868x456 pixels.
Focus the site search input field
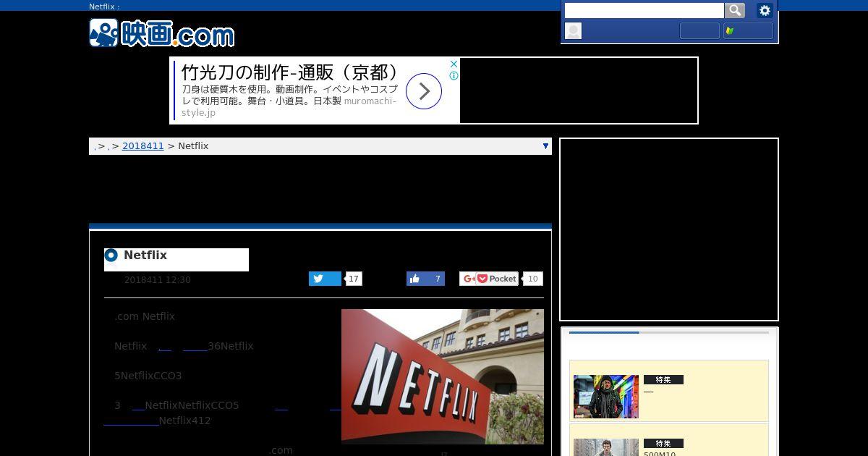(644, 10)
